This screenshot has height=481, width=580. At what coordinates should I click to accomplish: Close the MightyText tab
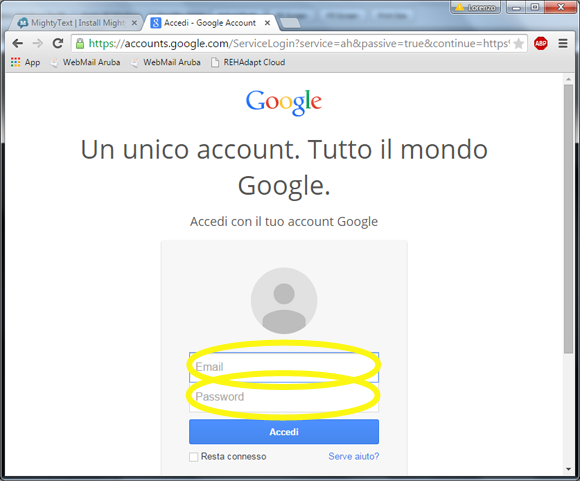(x=134, y=23)
